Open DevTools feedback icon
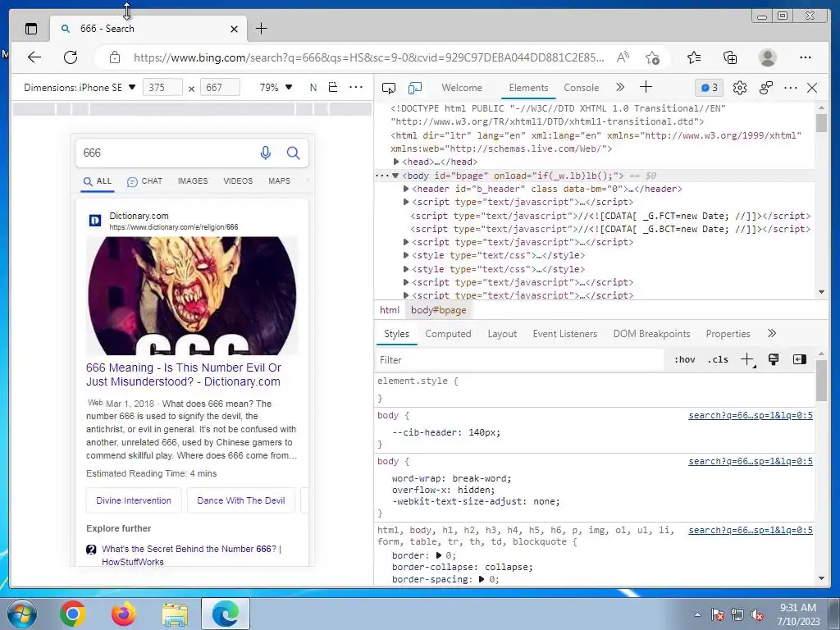The width and height of the screenshot is (840, 630). pyautogui.click(x=766, y=88)
